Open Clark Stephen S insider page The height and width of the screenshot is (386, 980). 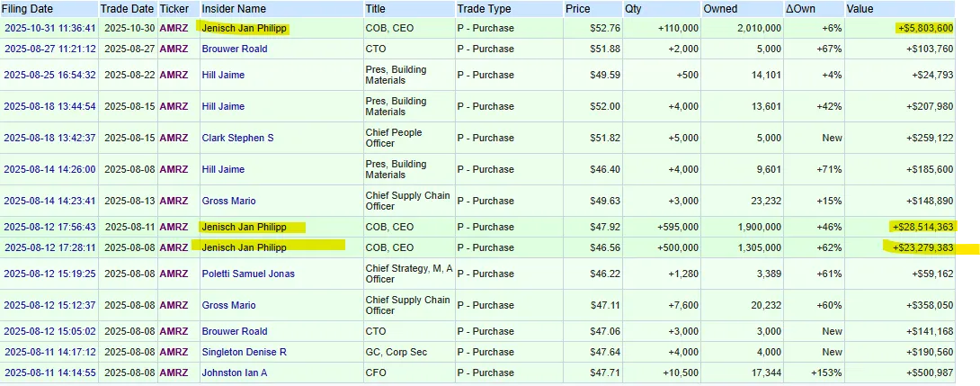237,138
